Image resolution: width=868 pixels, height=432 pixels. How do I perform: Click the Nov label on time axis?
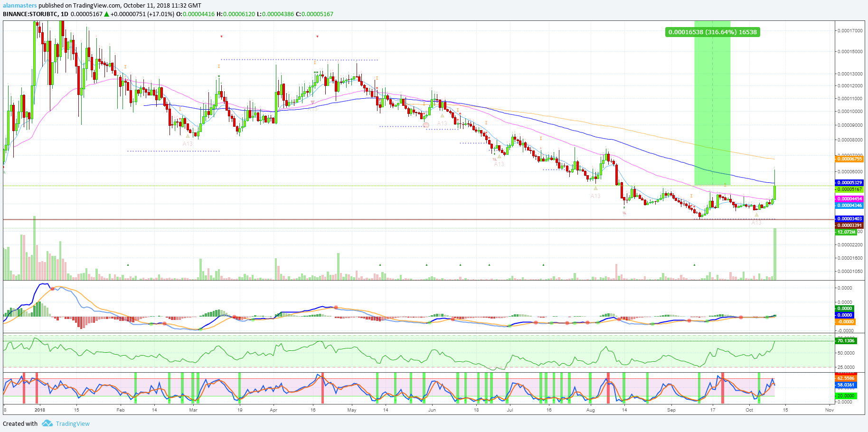pyautogui.click(x=829, y=410)
